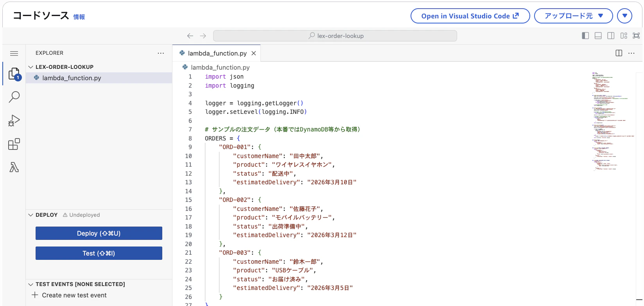Click the Test button
The height and width of the screenshot is (306, 644).
coord(99,253)
